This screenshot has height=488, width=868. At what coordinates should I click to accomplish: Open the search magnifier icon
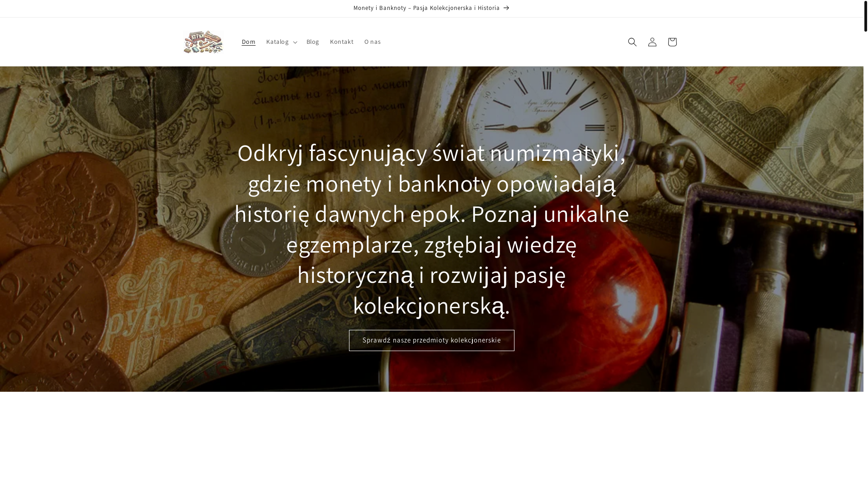[632, 42]
